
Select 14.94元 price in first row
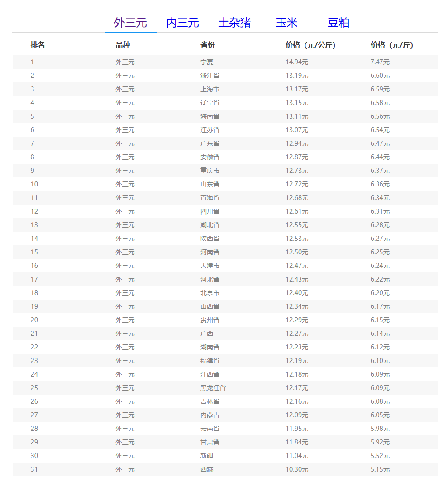tap(297, 62)
